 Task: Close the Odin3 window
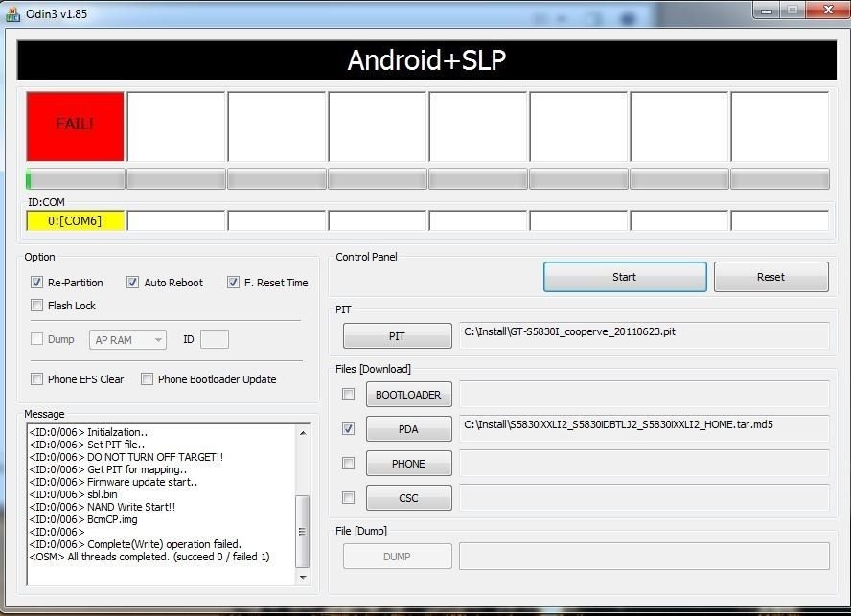(827, 10)
